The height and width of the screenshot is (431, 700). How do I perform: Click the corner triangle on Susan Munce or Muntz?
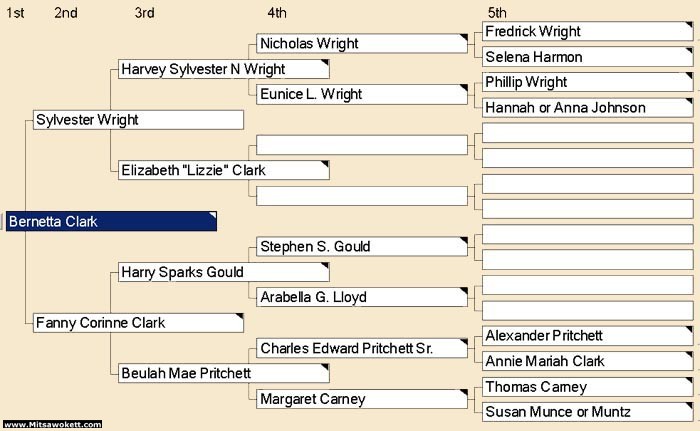tap(689, 405)
